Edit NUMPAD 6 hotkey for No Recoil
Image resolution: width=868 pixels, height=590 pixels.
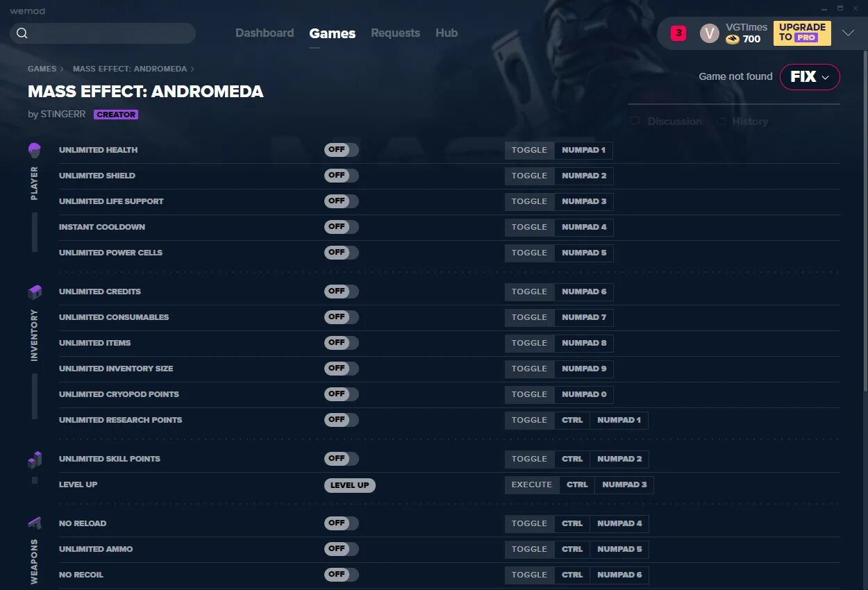pyautogui.click(x=619, y=575)
